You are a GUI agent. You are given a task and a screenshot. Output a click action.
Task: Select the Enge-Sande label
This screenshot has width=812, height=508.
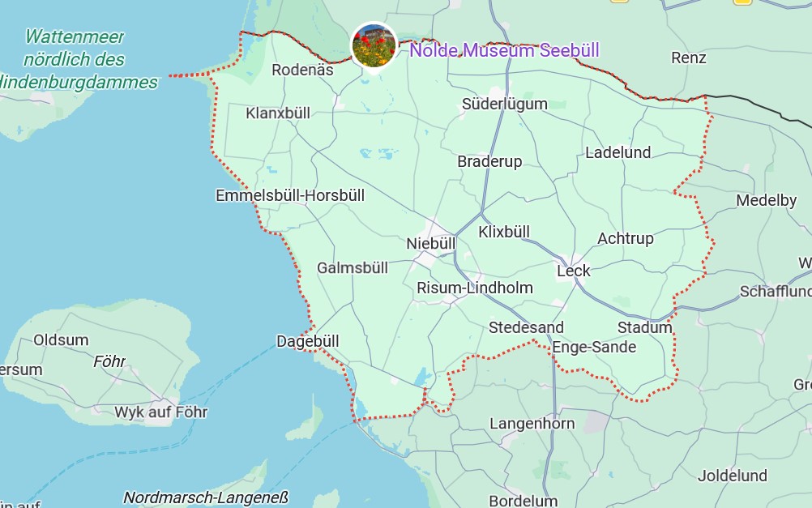click(x=594, y=347)
